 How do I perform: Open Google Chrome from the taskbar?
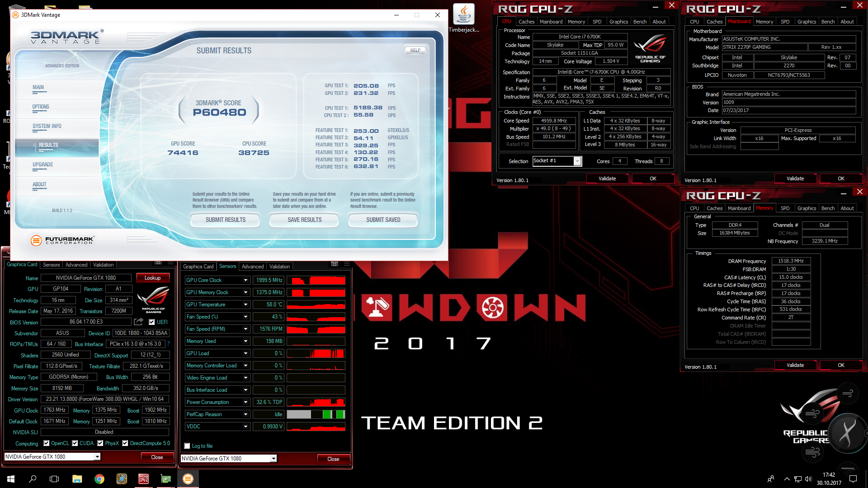click(x=99, y=479)
